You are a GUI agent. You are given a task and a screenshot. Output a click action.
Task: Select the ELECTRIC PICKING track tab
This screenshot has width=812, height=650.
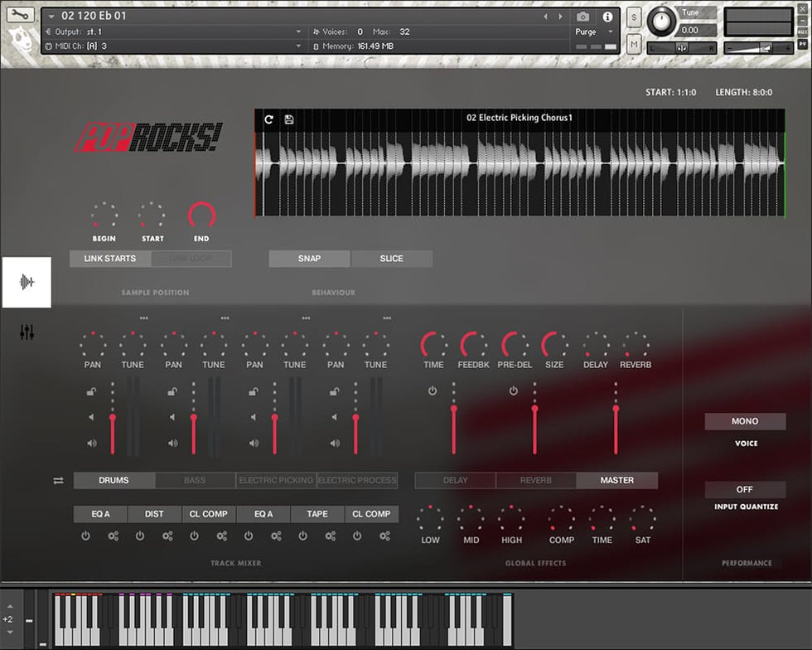coord(276,480)
